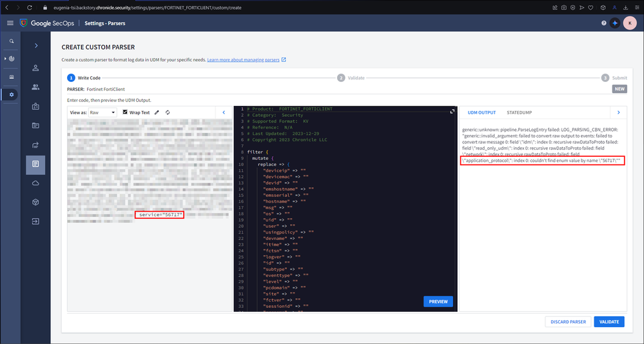Screen dimensions: 644x344
Task: Click the help question mark icon
Action: click(604, 23)
